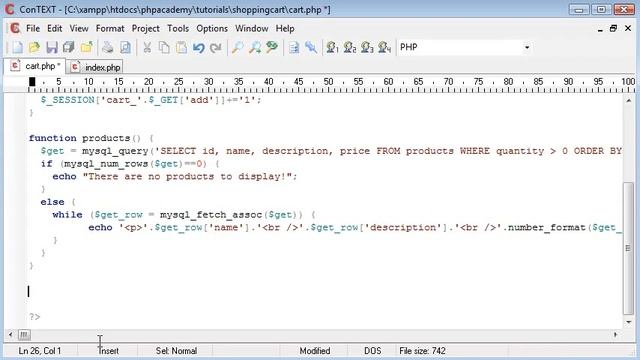
Task: Click ruler at column 50 mark
Action: coord(328,82)
